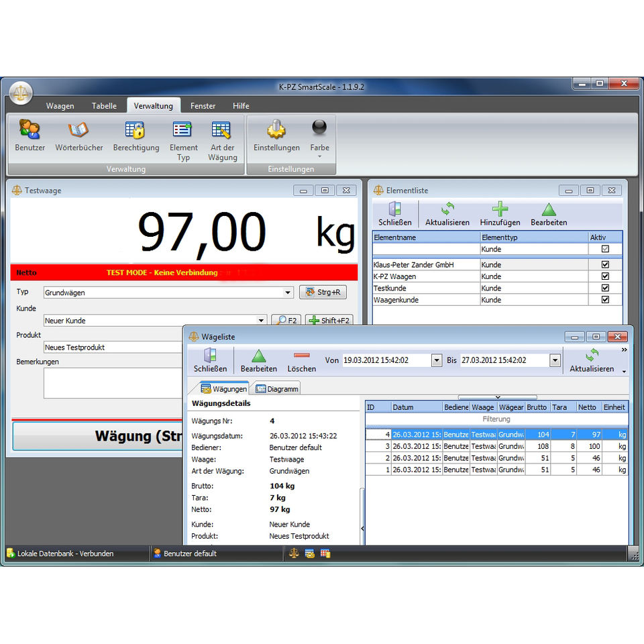Refresh the Elementliste with Aktualisieren

[447, 214]
